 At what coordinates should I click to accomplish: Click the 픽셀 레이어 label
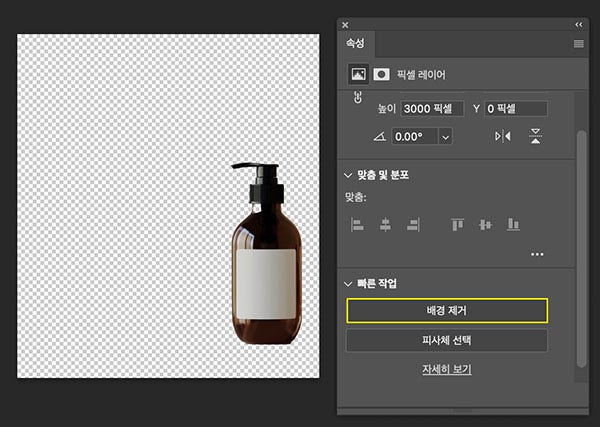tap(421, 75)
